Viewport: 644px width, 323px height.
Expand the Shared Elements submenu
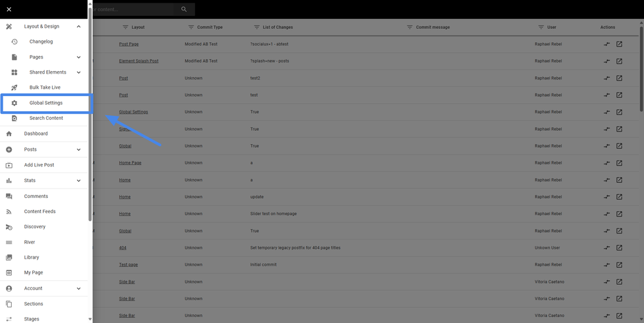(79, 72)
